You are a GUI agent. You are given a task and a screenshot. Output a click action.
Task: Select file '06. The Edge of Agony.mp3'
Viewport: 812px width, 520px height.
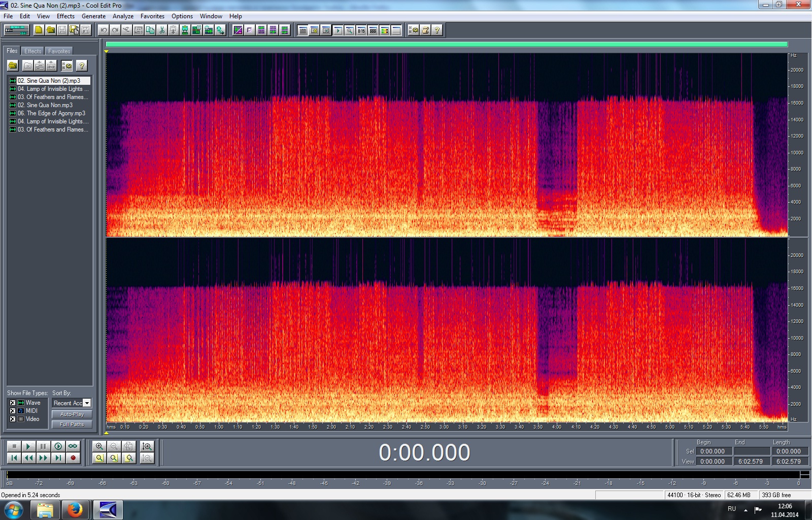click(x=49, y=113)
